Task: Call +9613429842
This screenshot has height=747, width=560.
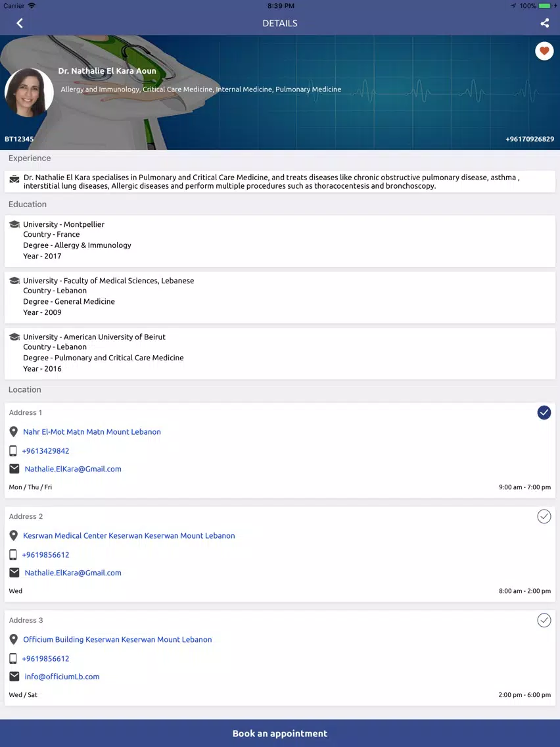Action: click(x=46, y=450)
